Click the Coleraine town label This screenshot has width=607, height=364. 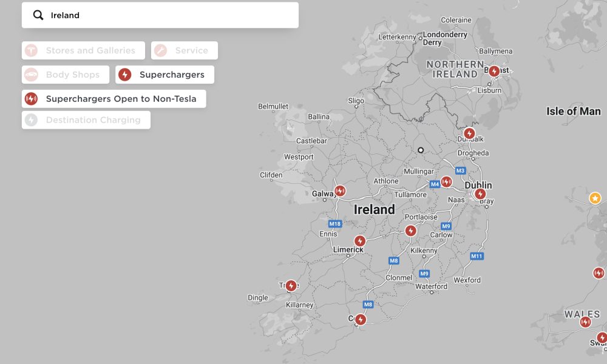456,20
